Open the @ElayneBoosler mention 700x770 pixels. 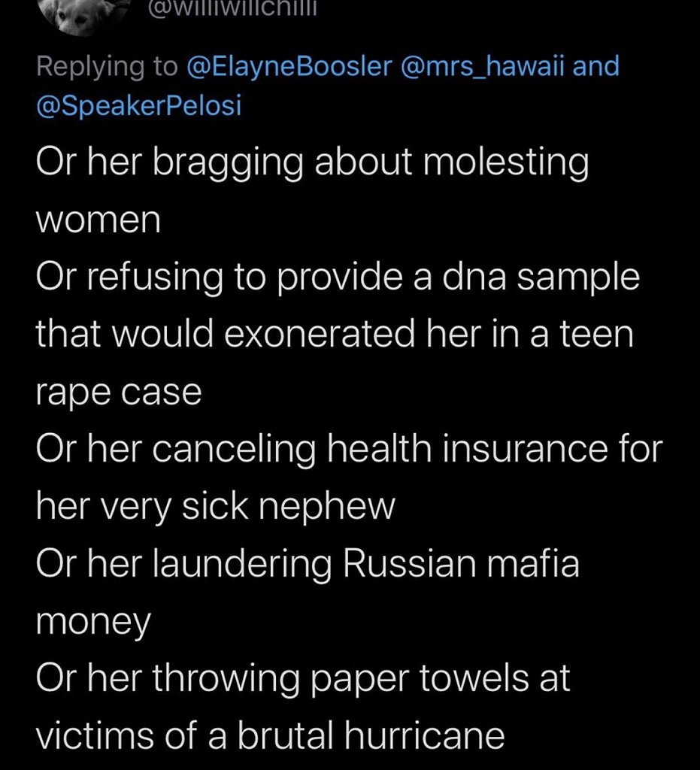289,66
